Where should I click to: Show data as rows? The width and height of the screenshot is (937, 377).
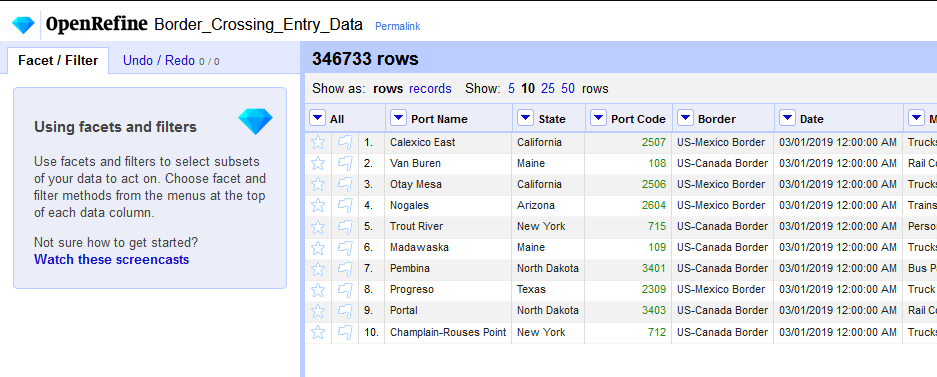(x=388, y=89)
